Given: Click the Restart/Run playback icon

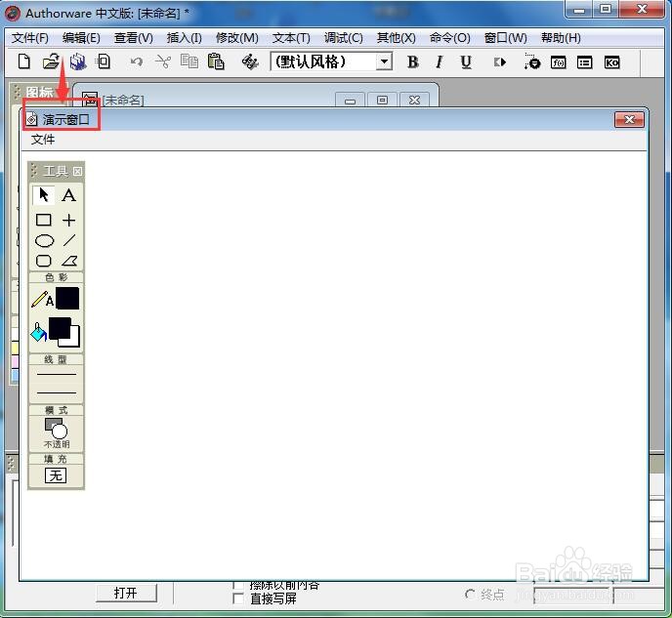Looking at the screenshot, I should tap(499, 62).
